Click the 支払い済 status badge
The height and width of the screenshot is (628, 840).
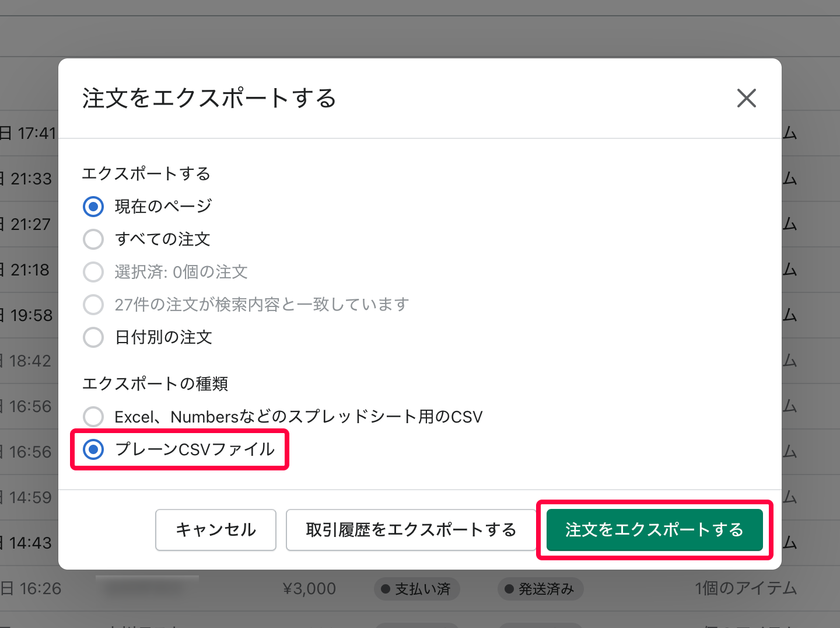416,589
